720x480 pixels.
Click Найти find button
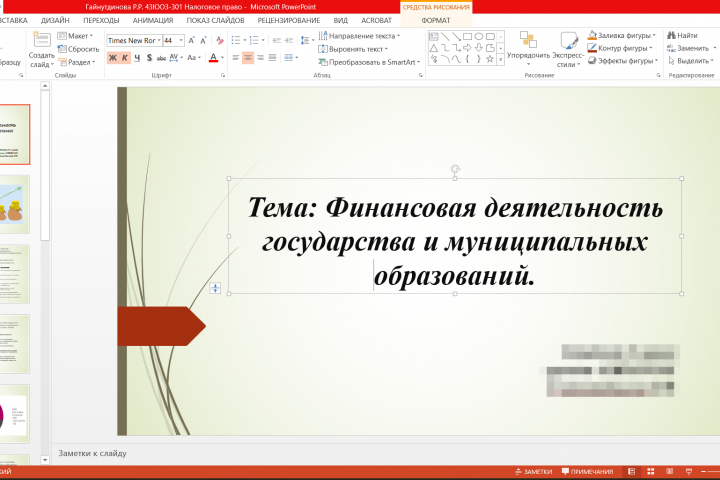click(x=682, y=35)
